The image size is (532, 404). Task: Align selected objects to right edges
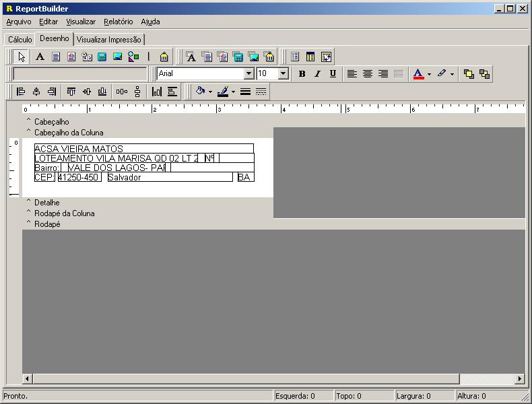(52, 92)
